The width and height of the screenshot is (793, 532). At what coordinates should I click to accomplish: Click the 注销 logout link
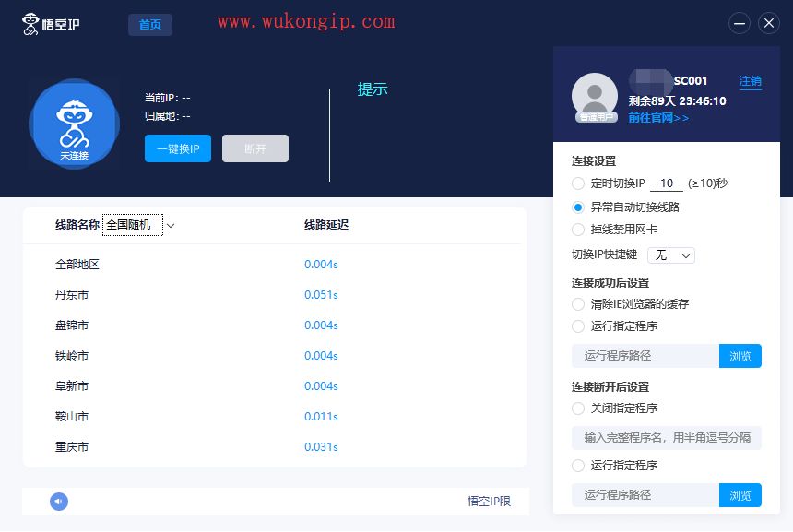[x=750, y=81]
